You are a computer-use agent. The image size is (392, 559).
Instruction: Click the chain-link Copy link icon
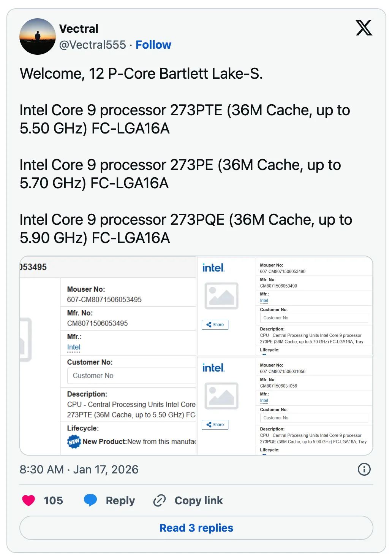160,500
